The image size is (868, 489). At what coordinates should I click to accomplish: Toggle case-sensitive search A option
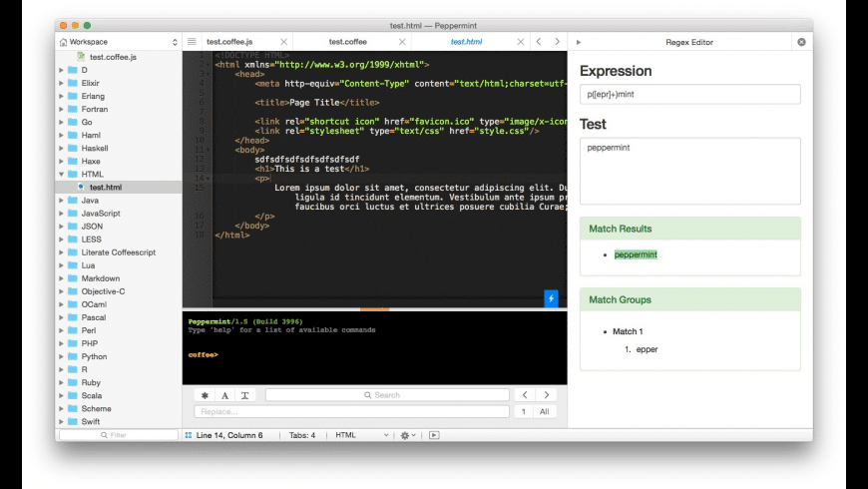coord(224,395)
